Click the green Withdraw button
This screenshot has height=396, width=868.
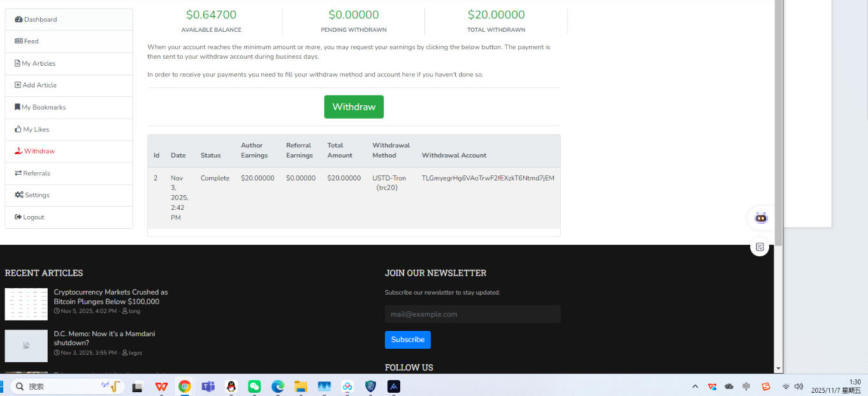point(354,107)
